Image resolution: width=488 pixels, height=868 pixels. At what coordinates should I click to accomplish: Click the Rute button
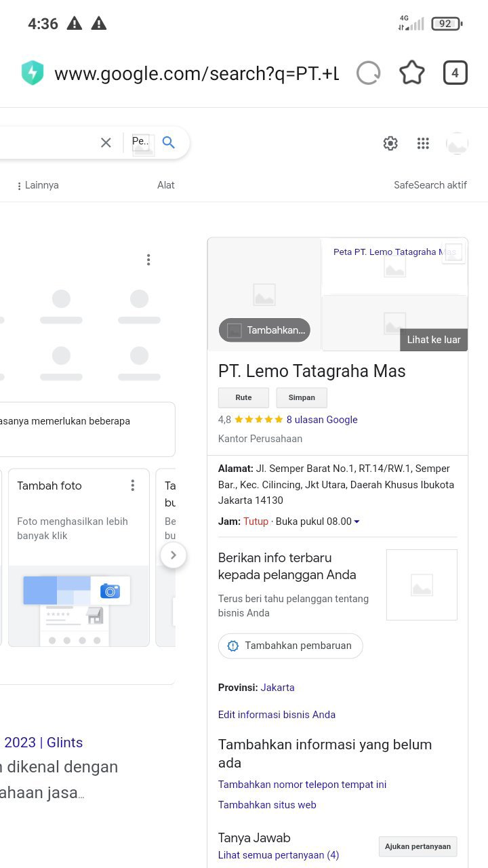coord(243,397)
